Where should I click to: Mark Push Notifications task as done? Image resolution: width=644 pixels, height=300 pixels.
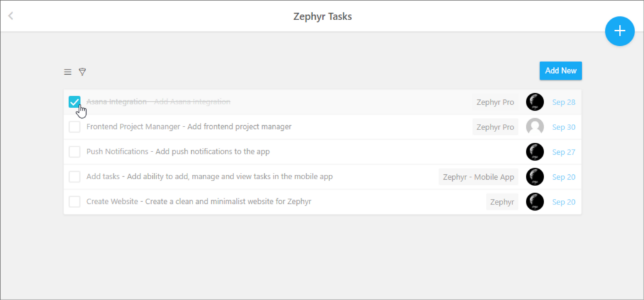pyautogui.click(x=74, y=152)
